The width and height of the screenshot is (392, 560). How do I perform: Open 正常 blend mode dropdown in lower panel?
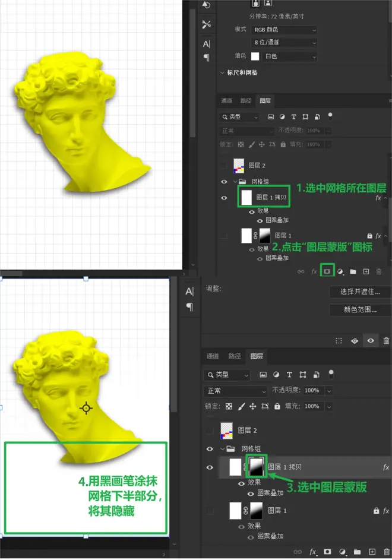click(235, 391)
